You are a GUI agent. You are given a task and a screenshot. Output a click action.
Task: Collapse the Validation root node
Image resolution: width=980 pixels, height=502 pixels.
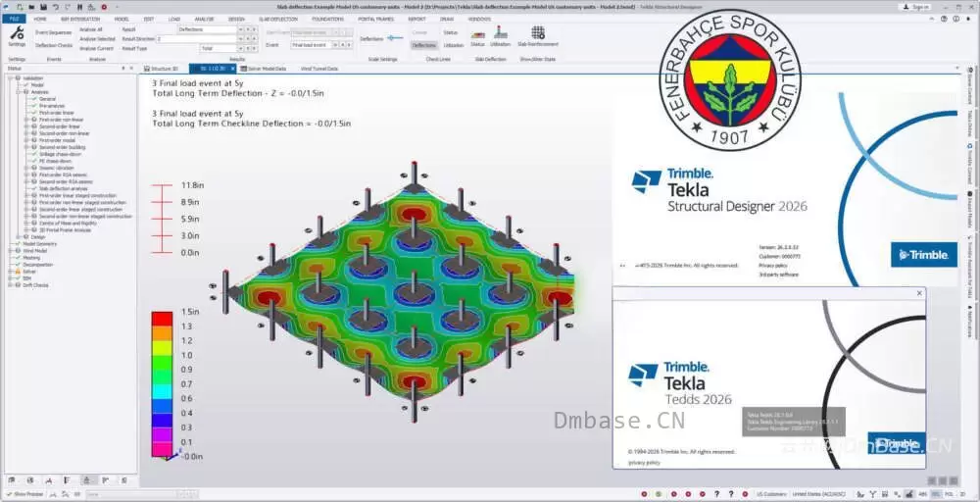coord(11,78)
